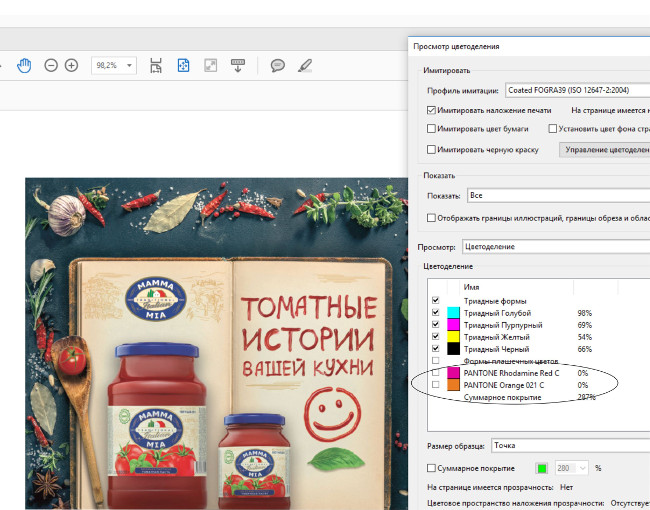Click the zoom out minus icon
The height and width of the screenshot is (510, 650).
click(51, 65)
